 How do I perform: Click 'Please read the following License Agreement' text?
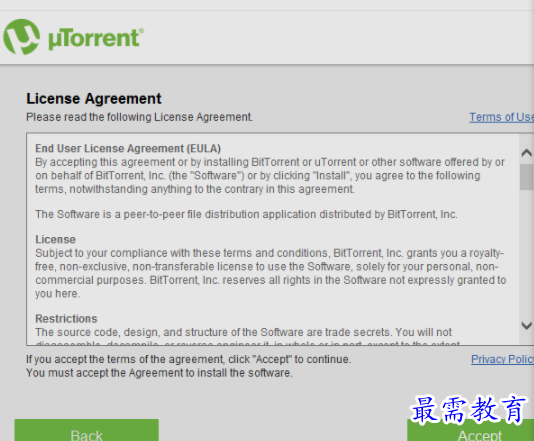(139, 117)
